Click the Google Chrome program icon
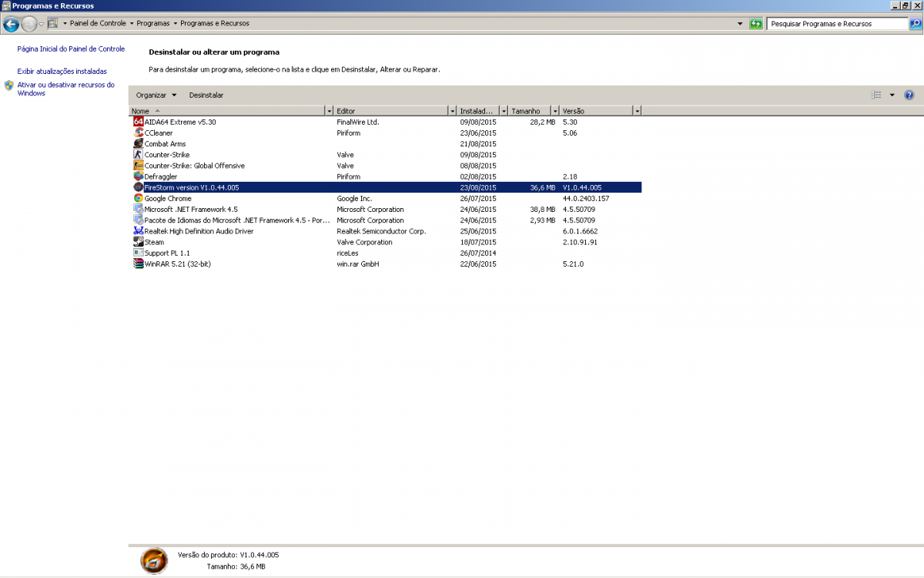The width and height of the screenshot is (924, 578). point(139,198)
